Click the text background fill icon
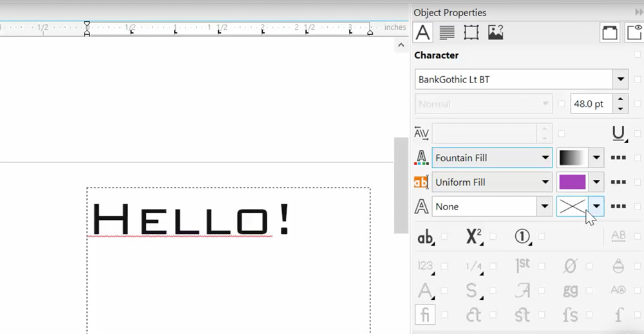 421,182
